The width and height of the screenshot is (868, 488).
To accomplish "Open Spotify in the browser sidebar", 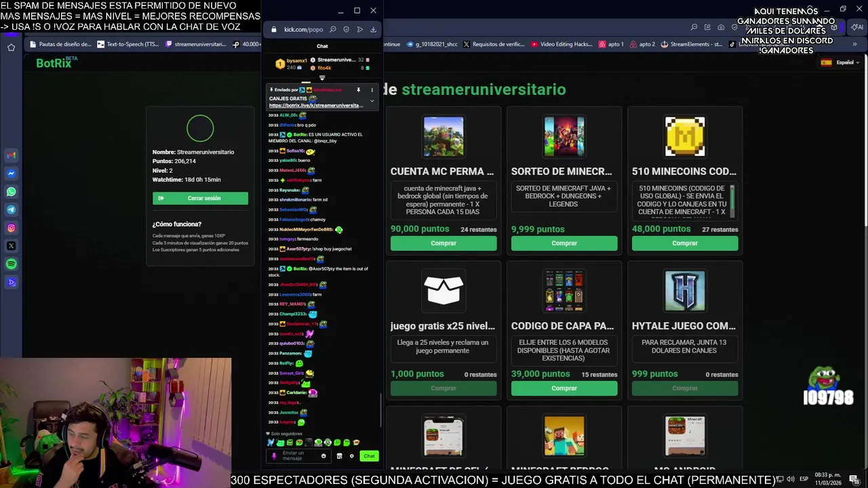I will pyautogui.click(x=11, y=264).
